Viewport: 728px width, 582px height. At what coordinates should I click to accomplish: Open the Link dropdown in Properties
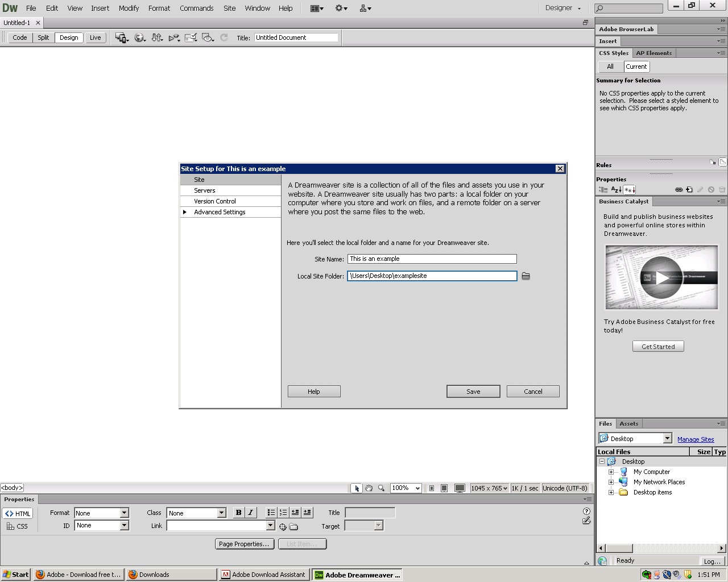coord(270,526)
